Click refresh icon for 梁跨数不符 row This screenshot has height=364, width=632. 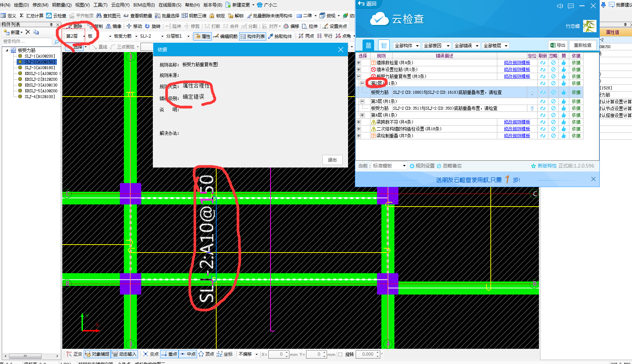tap(543, 122)
